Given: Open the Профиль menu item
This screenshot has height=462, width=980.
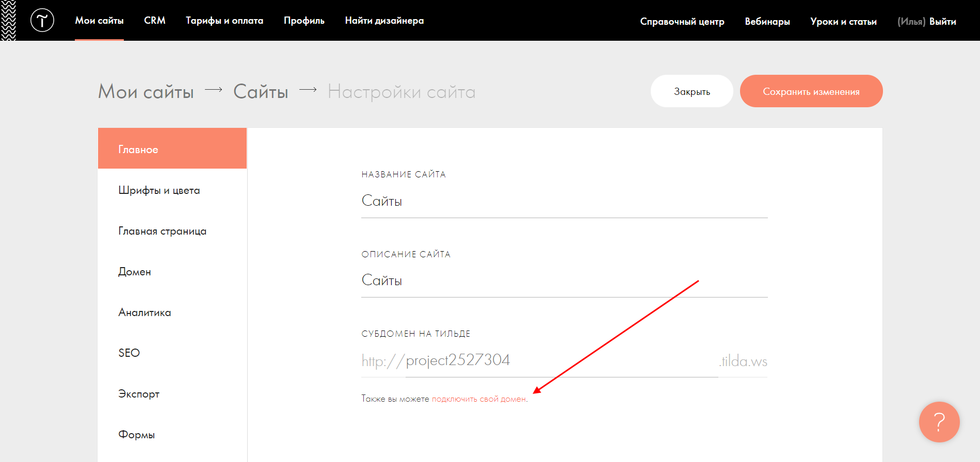Looking at the screenshot, I should (x=304, y=21).
